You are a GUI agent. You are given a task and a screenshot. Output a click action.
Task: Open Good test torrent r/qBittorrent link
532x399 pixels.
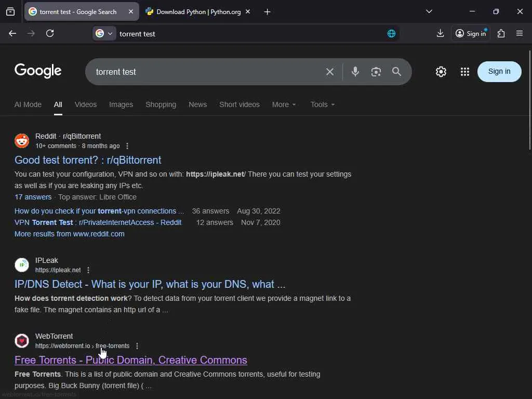88,160
